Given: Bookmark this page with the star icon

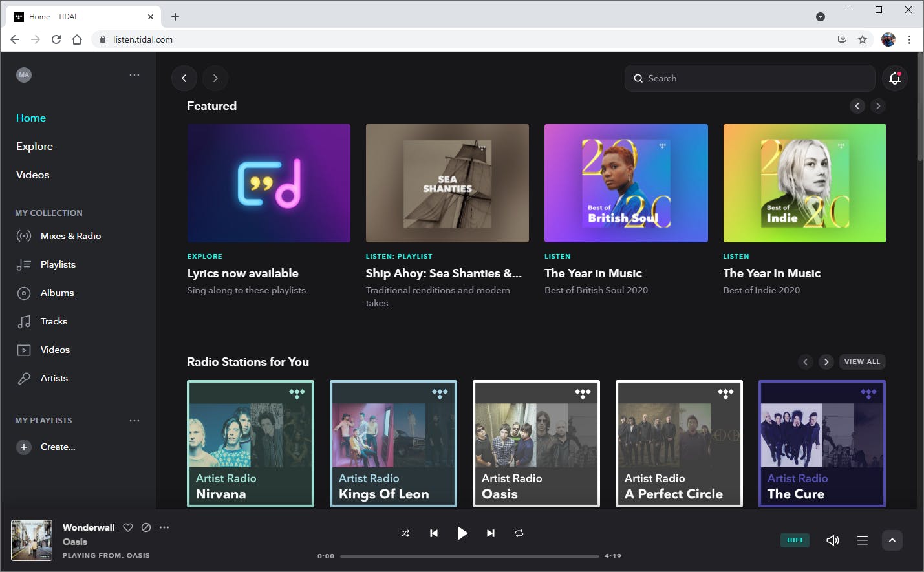Looking at the screenshot, I should pos(863,39).
